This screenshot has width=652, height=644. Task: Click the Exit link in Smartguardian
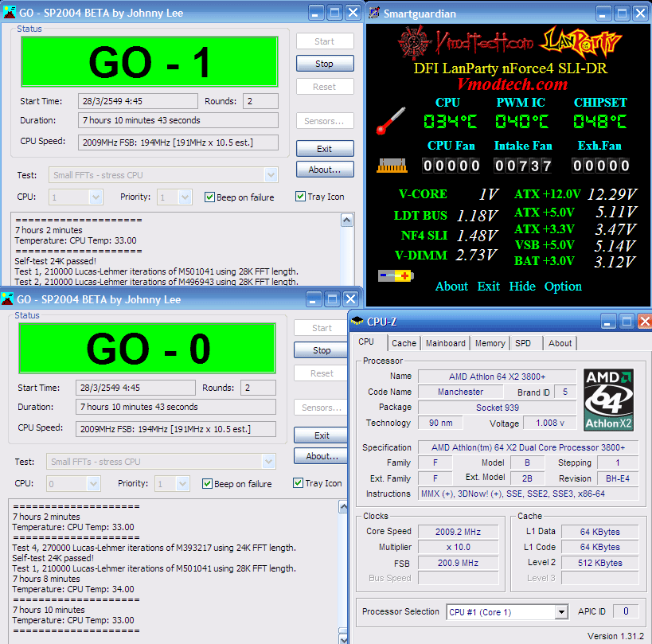488,286
